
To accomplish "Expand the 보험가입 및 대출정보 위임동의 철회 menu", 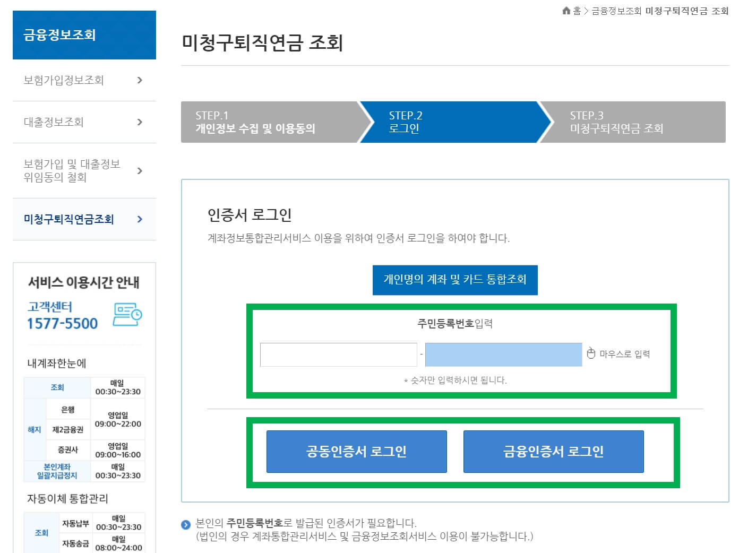I will coord(140,171).
